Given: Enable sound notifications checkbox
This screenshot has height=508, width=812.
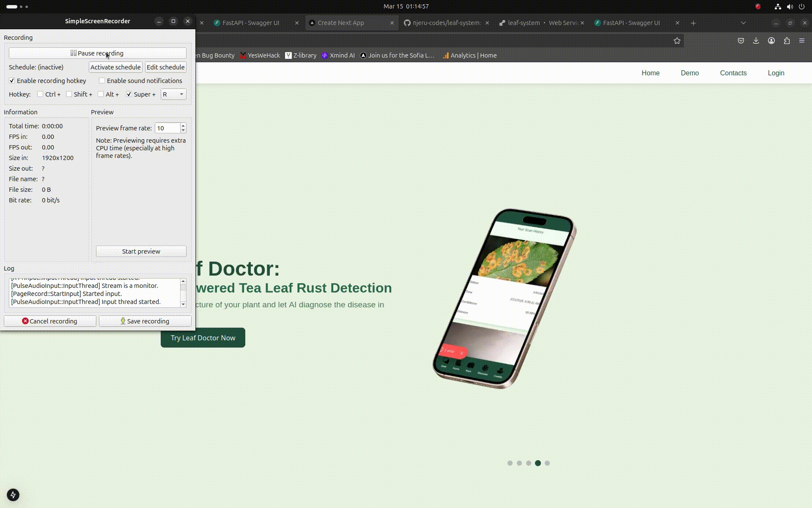Looking at the screenshot, I should tap(102, 81).
